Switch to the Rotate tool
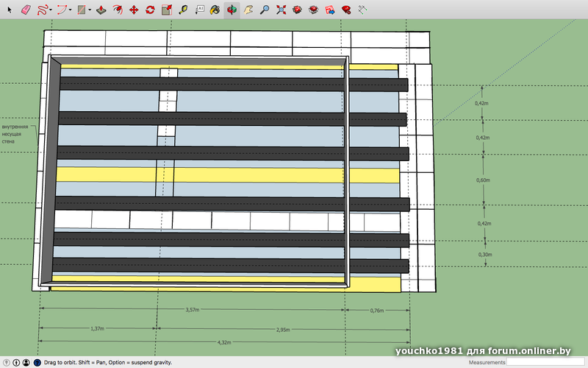Image resolution: width=588 pixels, height=368 pixels. pyautogui.click(x=150, y=10)
